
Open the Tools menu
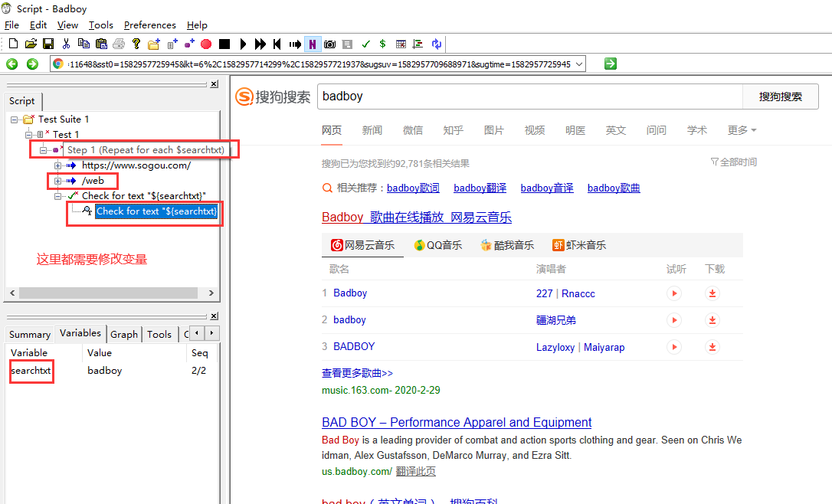coord(101,25)
